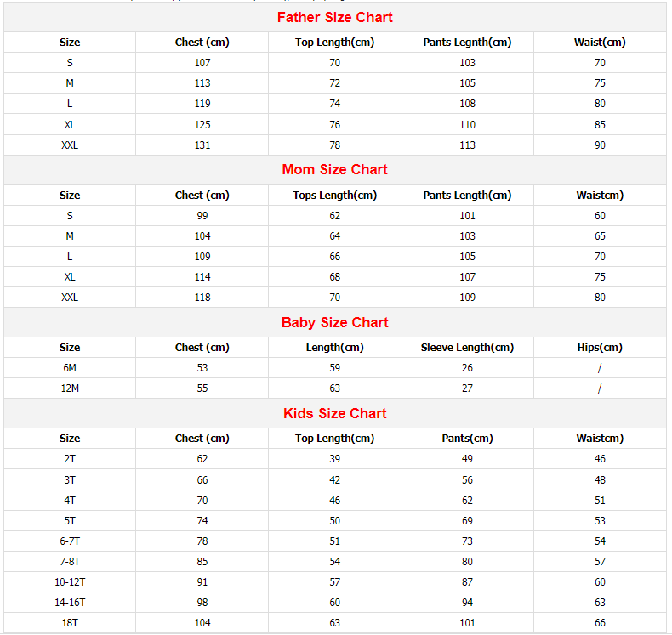Click Kids 14-16T waist value 63
The image size is (672, 635).
[x=600, y=602]
